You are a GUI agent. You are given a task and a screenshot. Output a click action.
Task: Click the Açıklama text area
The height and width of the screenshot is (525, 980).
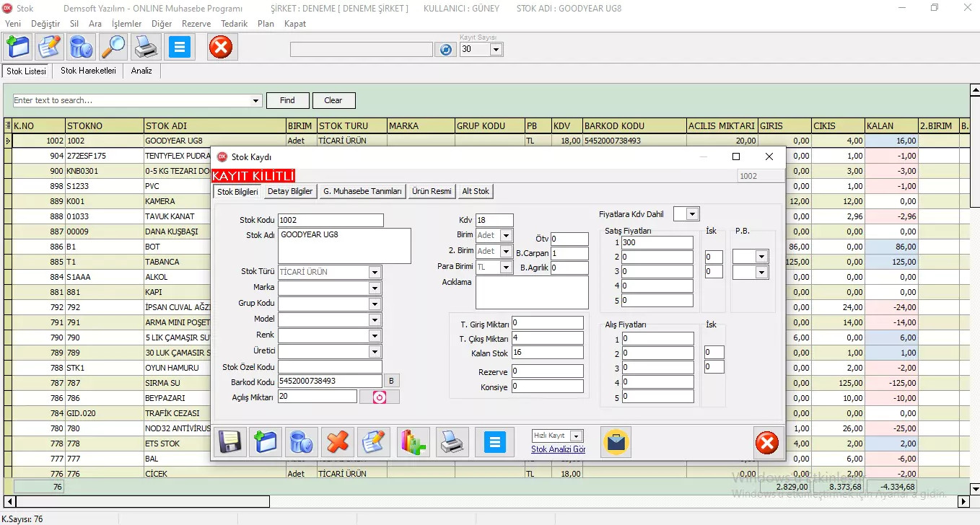[532, 292]
